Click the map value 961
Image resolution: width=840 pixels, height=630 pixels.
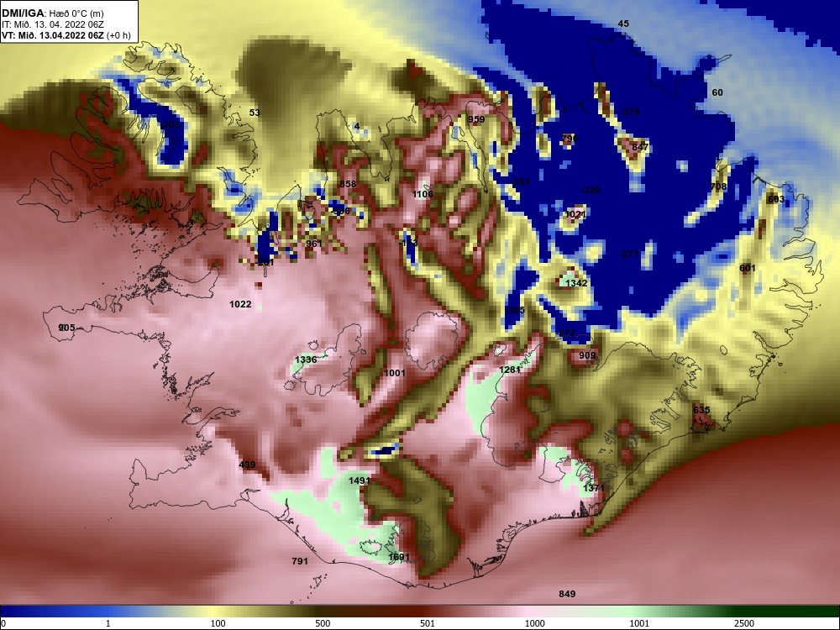(314, 244)
